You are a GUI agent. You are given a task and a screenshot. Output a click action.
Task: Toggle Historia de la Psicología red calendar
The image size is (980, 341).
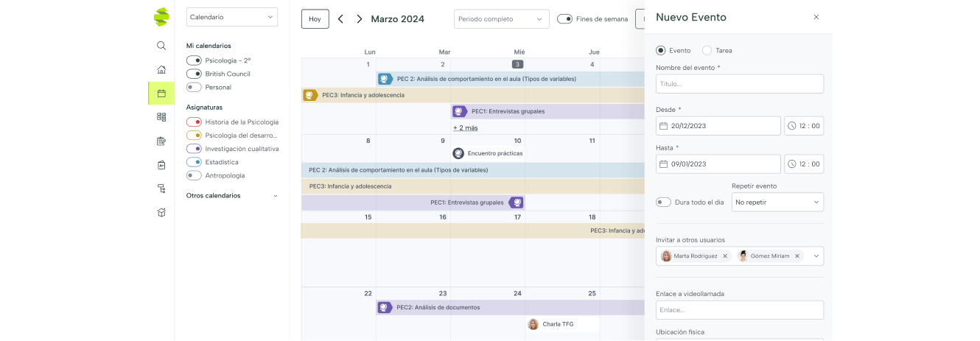tap(194, 122)
